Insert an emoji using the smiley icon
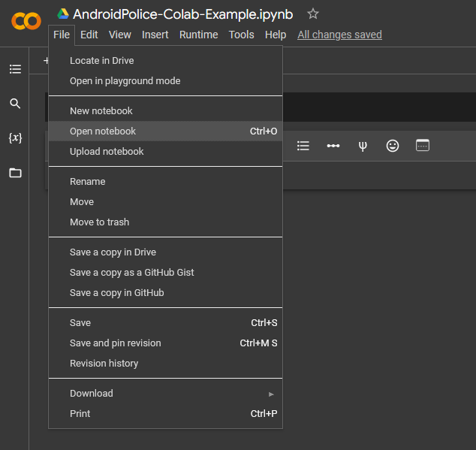Screen dimensions: 476x450 [393, 146]
